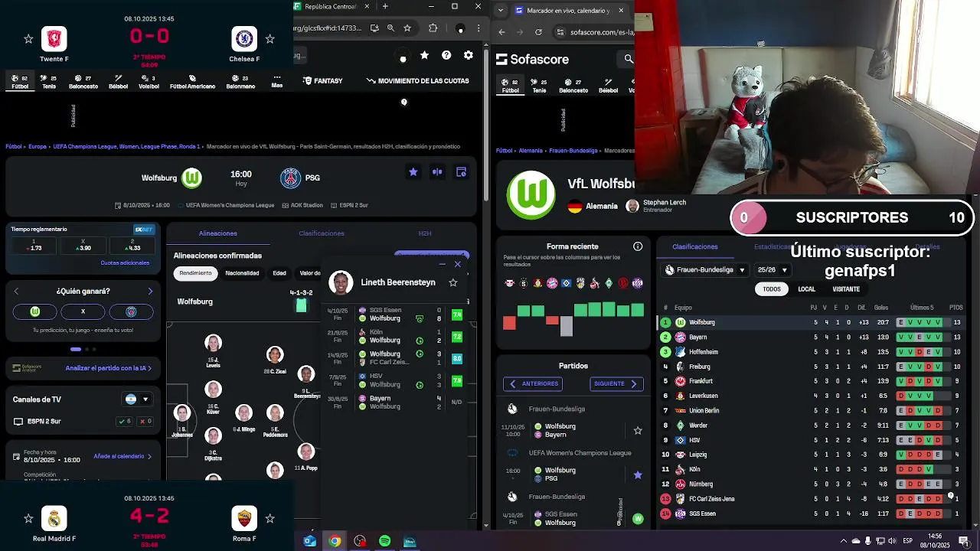980x551 pixels.
Task: Click Añade al calendario link
Action: [x=122, y=456]
